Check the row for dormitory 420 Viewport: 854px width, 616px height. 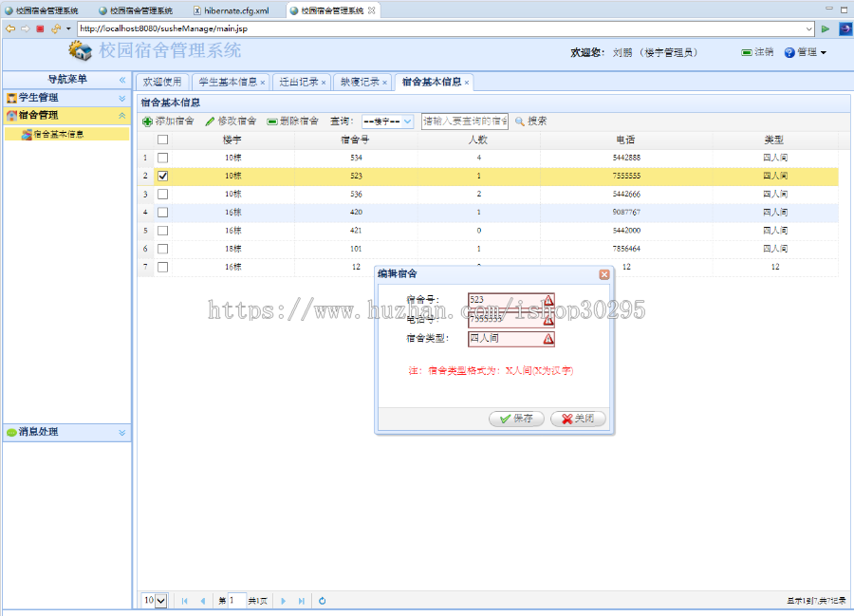click(x=162, y=213)
